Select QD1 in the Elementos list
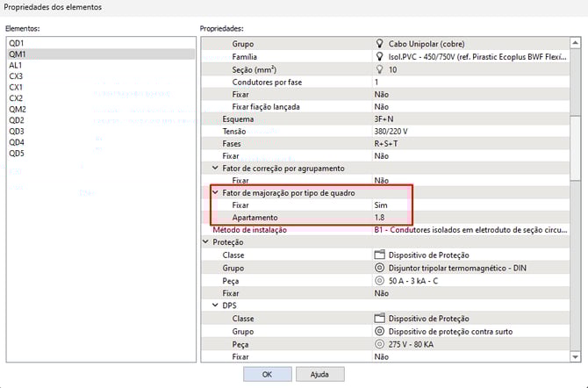Image resolution: width=588 pixels, height=388 pixels. coord(16,42)
